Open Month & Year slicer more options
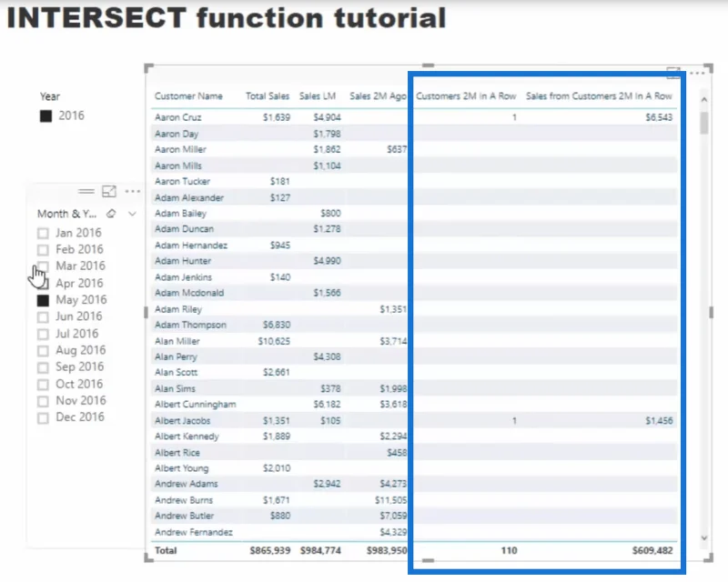 (x=133, y=191)
